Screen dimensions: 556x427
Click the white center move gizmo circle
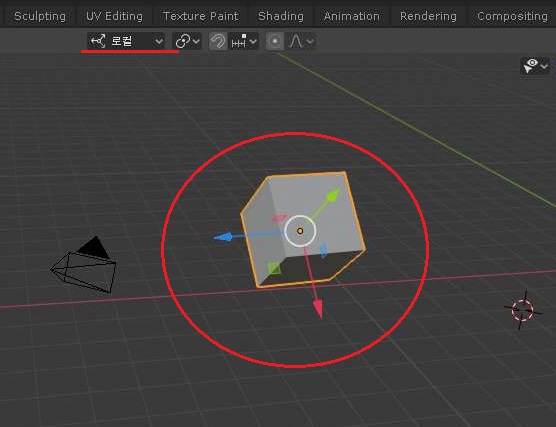300,231
